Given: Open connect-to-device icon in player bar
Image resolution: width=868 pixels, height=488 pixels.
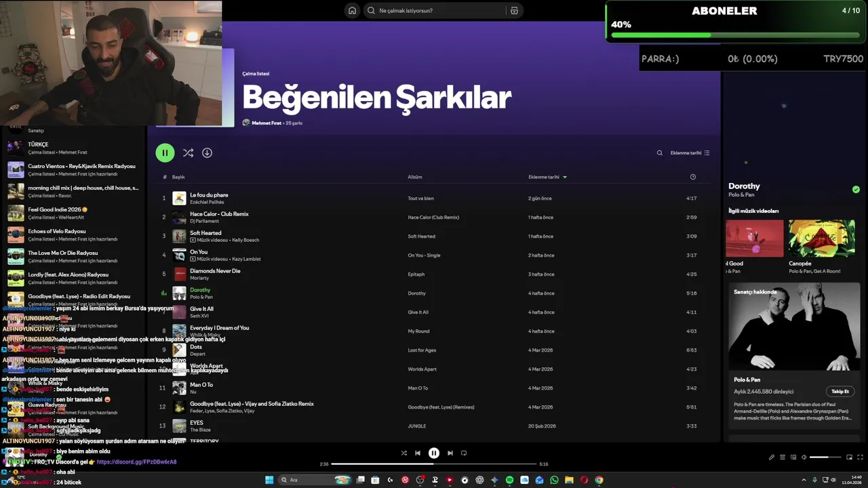Looking at the screenshot, I should point(793,457).
